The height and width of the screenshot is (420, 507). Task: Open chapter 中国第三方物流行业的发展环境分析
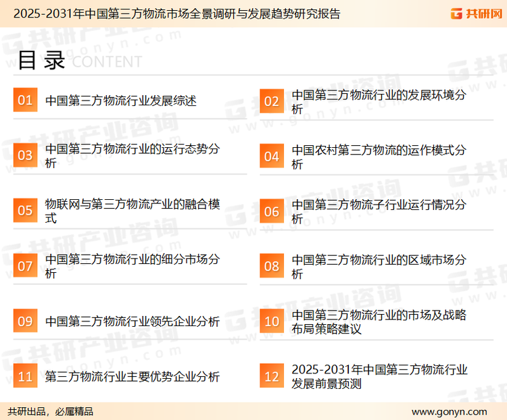point(379,102)
